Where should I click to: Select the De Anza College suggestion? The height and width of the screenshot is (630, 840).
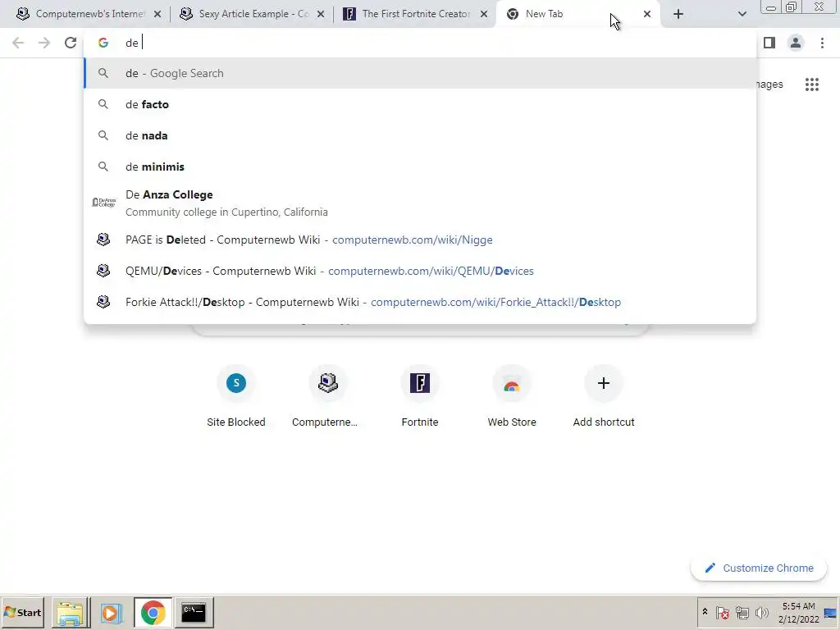click(x=420, y=203)
